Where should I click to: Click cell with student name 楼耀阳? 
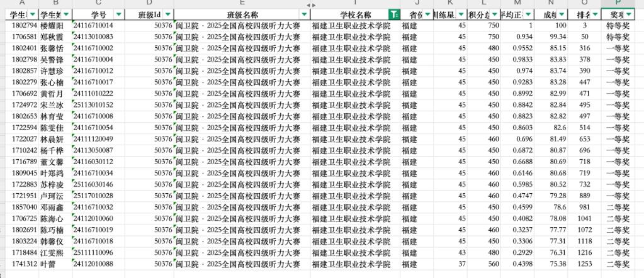(52, 26)
